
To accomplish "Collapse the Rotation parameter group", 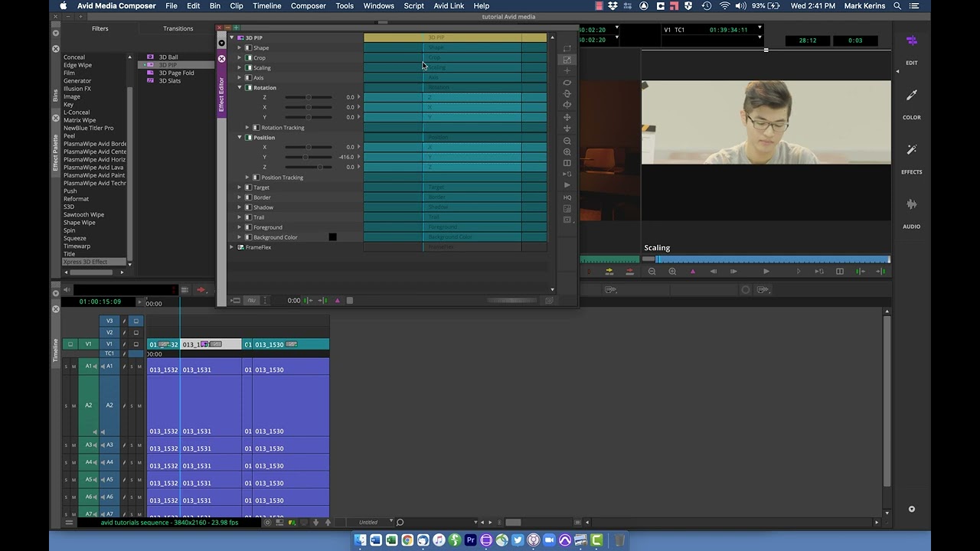I will coord(240,88).
